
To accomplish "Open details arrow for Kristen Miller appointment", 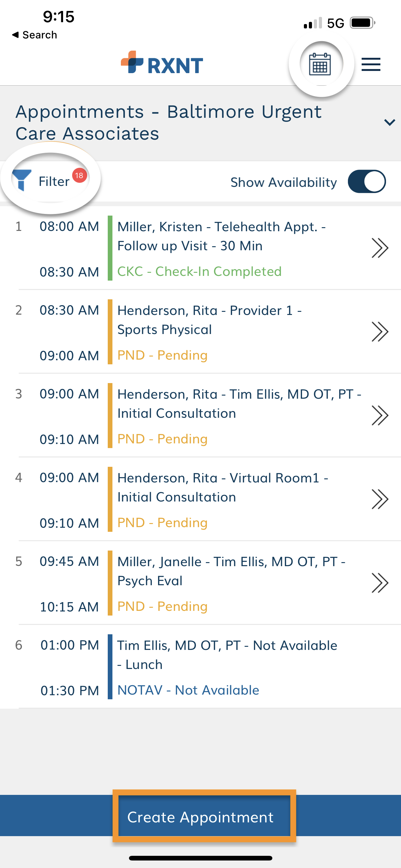I will pos(380,248).
